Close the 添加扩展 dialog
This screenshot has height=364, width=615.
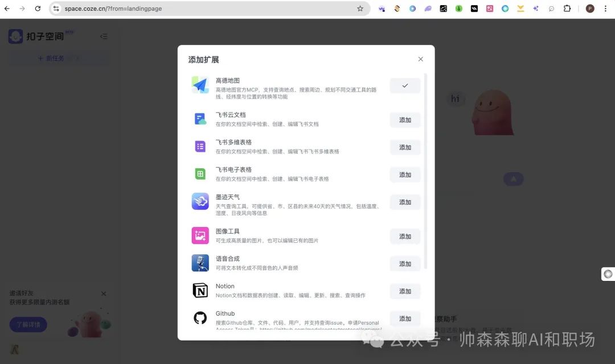tap(420, 59)
